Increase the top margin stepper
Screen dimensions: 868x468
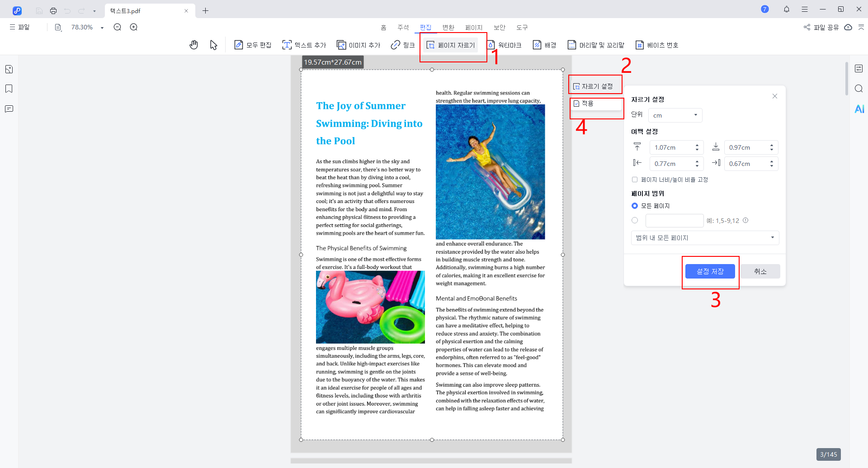click(x=697, y=145)
